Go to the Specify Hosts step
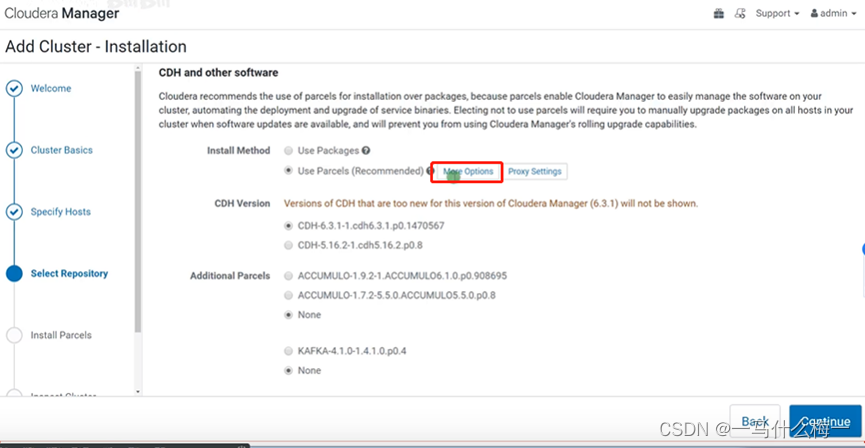865x448 pixels. click(x=61, y=212)
